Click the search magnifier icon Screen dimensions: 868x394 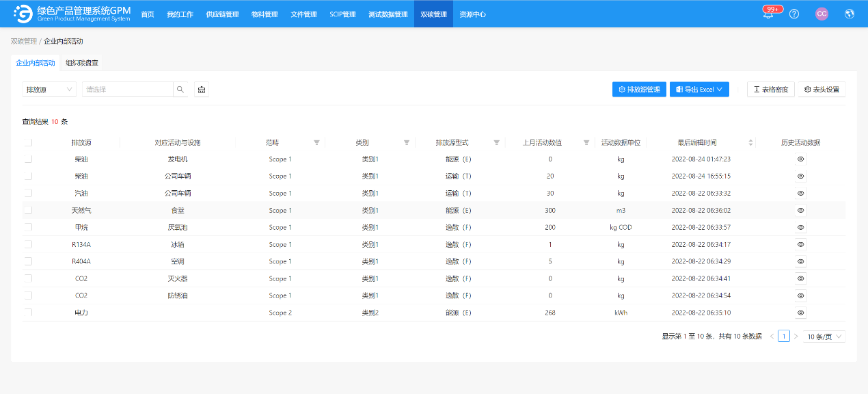click(x=180, y=90)
